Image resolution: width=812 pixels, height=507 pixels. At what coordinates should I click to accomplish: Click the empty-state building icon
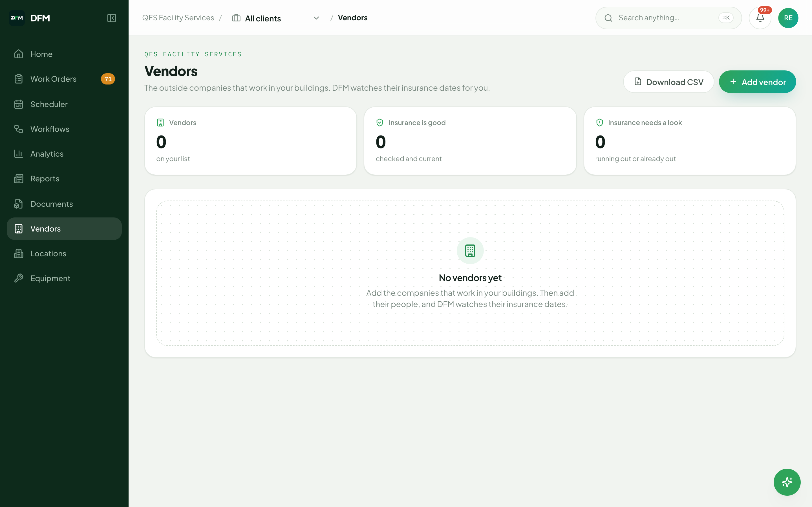[x=470, y=250]
